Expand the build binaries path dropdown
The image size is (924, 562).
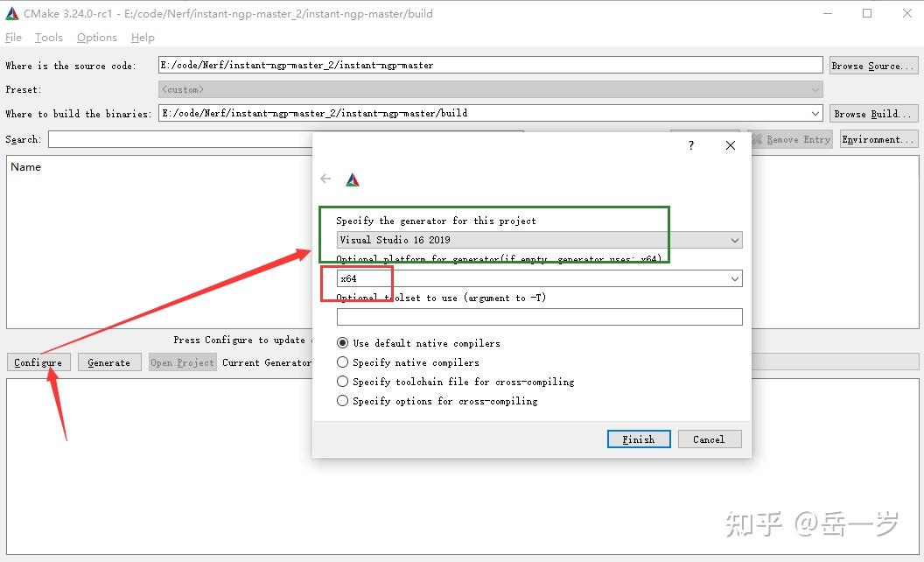coord(815,112)
